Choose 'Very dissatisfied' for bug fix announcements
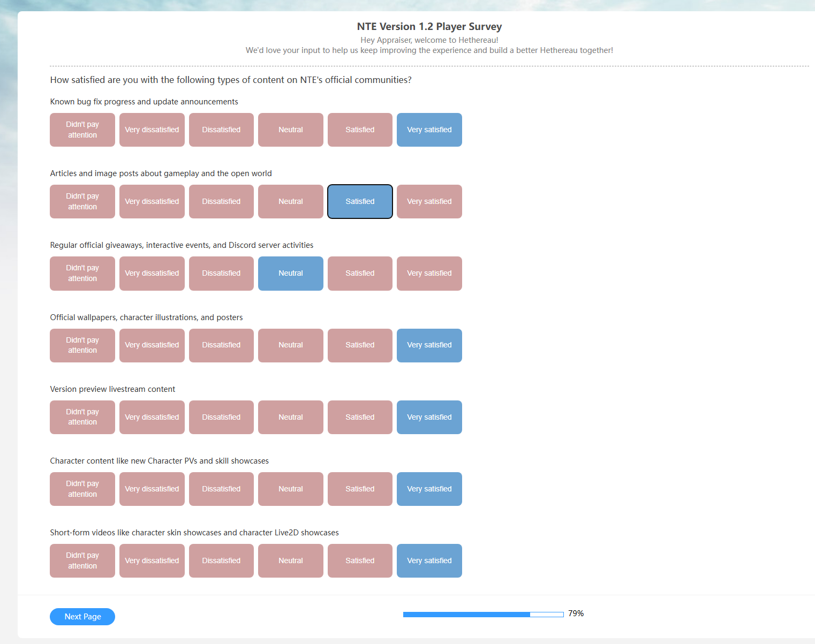The image size is (815, 644). pos(152,130)
